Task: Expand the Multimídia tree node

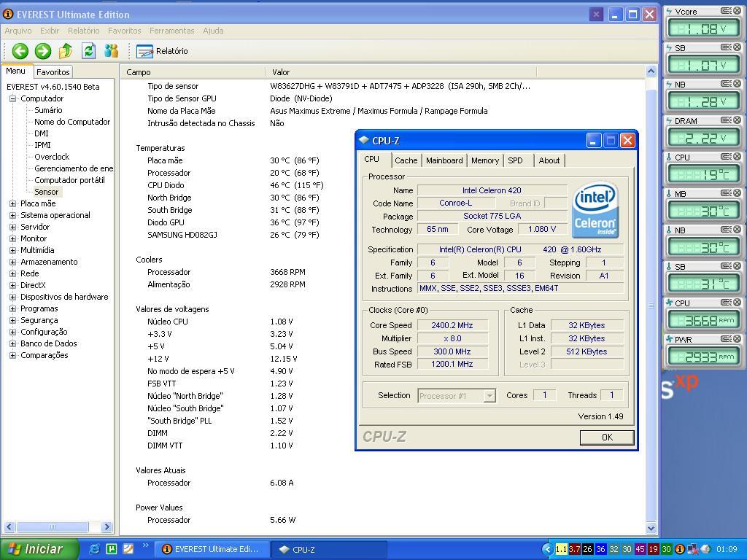Action: (13, 250)
